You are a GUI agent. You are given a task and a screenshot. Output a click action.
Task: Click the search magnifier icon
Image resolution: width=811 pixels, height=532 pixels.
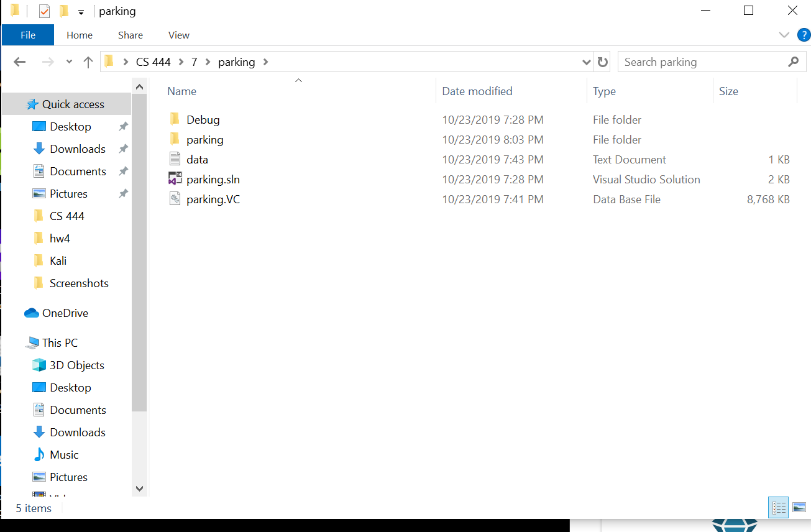tap(794, 62)
